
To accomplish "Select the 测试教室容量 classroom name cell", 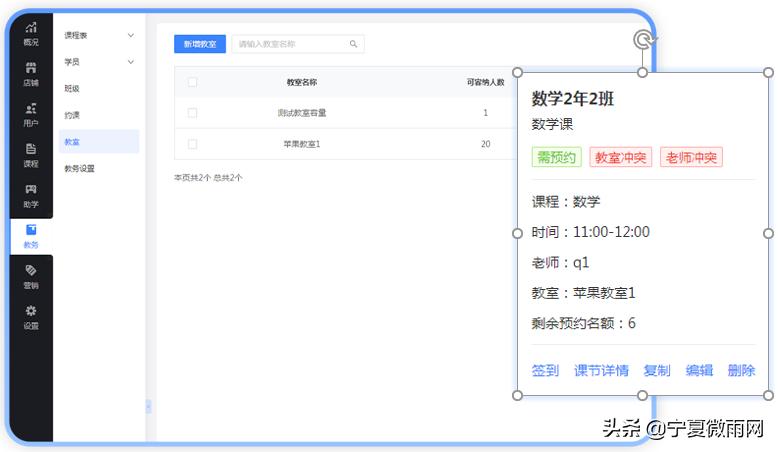I will [x=302, y=113].
